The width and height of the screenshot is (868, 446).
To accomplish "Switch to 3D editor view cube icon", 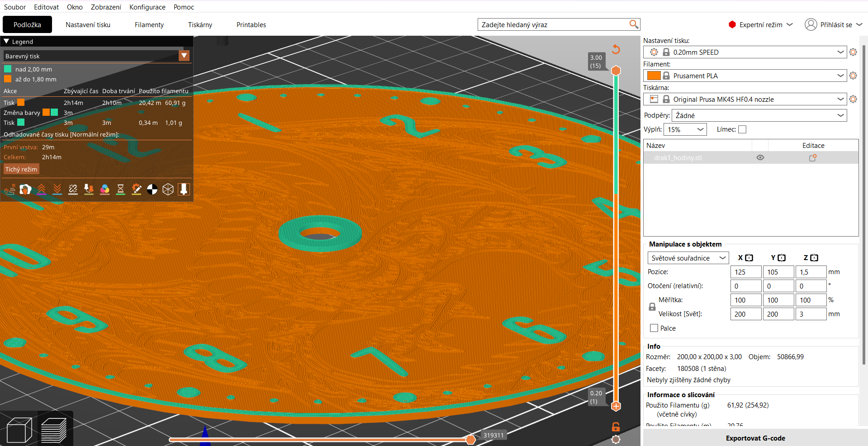I will (x=19, y=430).
